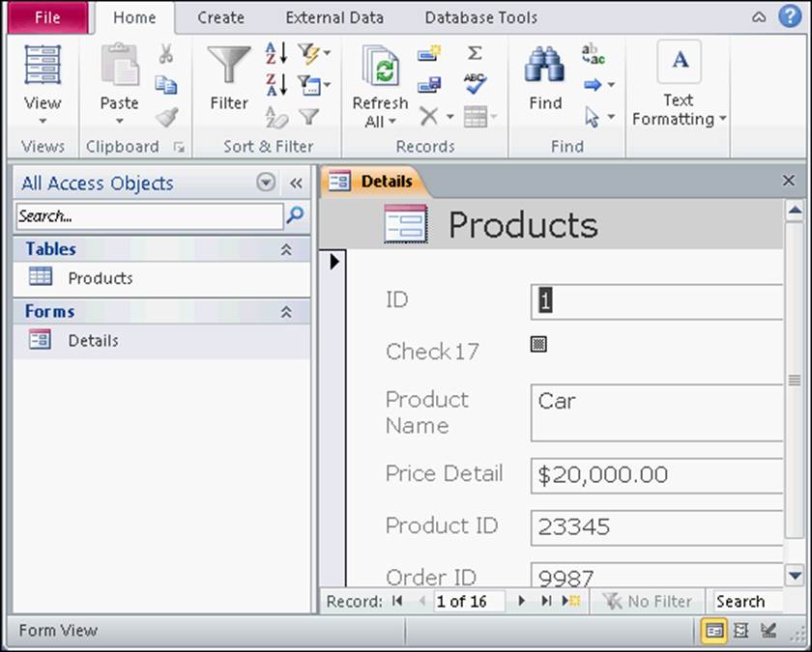Toggle the Check17 checkbox

coord(538,343)
